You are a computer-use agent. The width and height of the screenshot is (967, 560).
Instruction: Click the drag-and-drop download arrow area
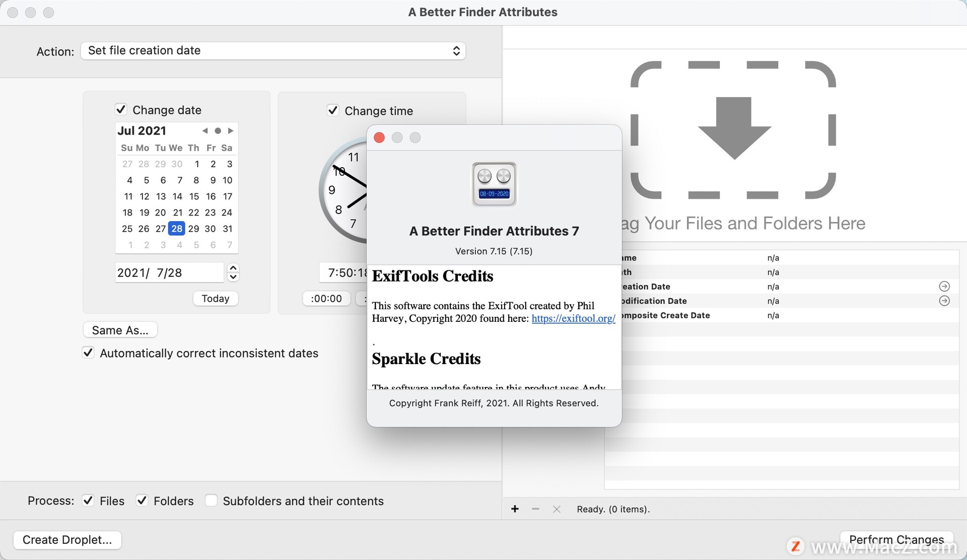(734, 129)
